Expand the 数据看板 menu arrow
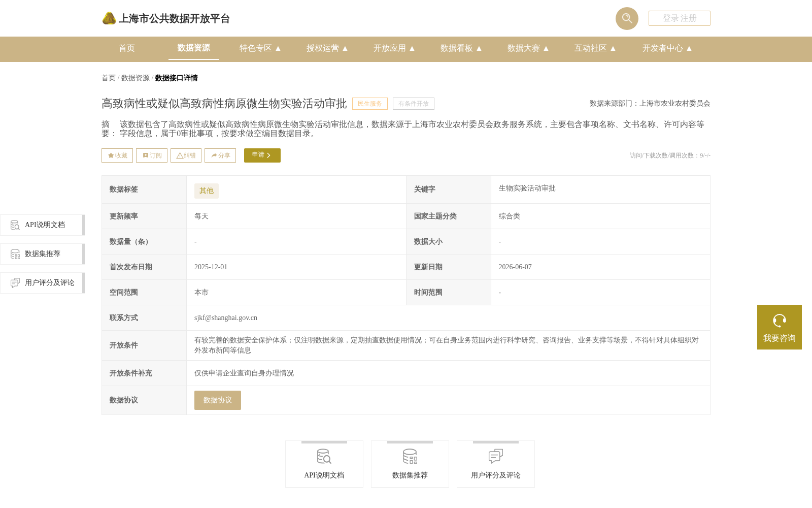Viewport: 812px width, 508px height. 479,48
